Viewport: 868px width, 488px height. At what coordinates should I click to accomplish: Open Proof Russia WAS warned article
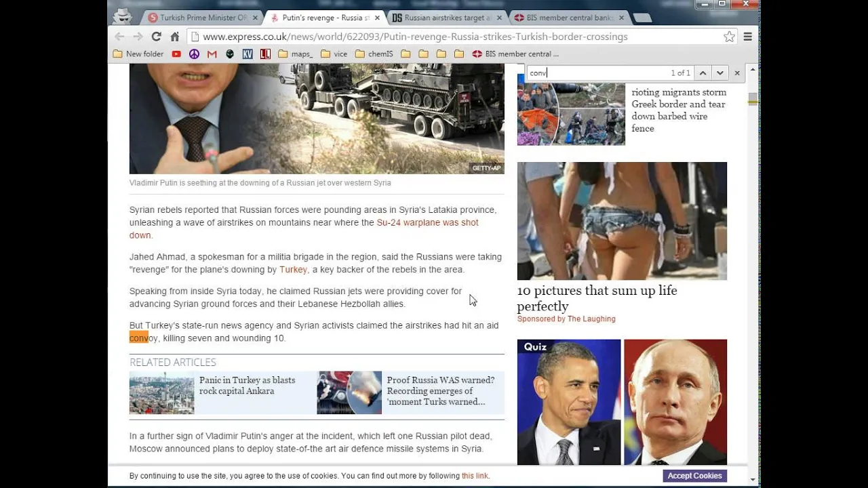440,391
